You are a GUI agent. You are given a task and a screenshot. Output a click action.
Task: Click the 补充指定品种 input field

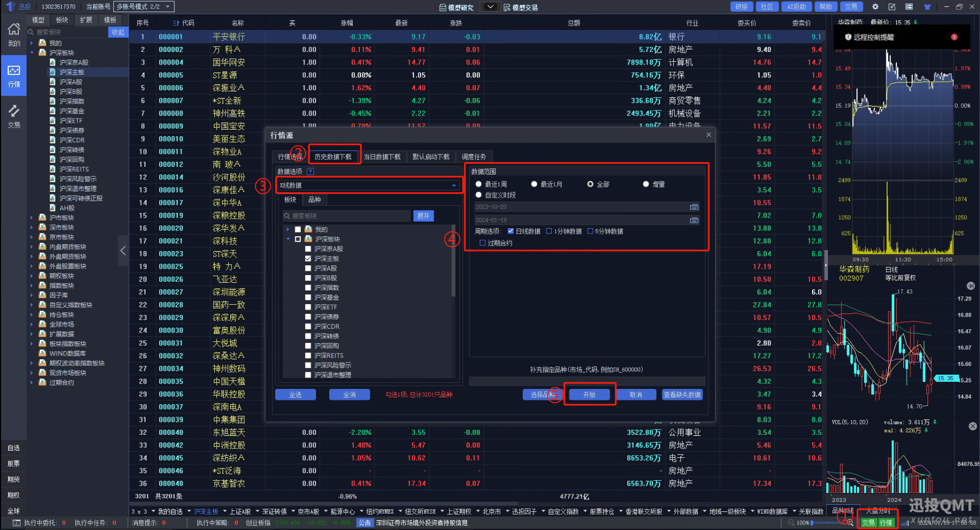[x=587, y=381]
